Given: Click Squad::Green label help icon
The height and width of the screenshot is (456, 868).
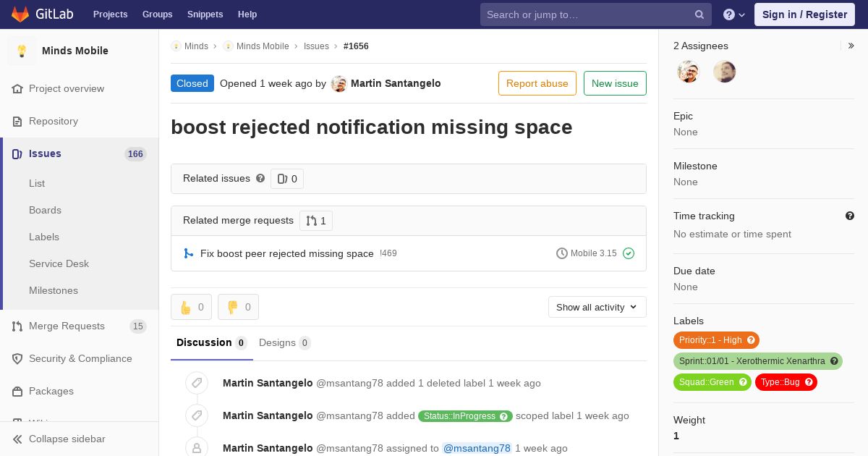Looking at the screenshot, I should [x=744, y=382].
